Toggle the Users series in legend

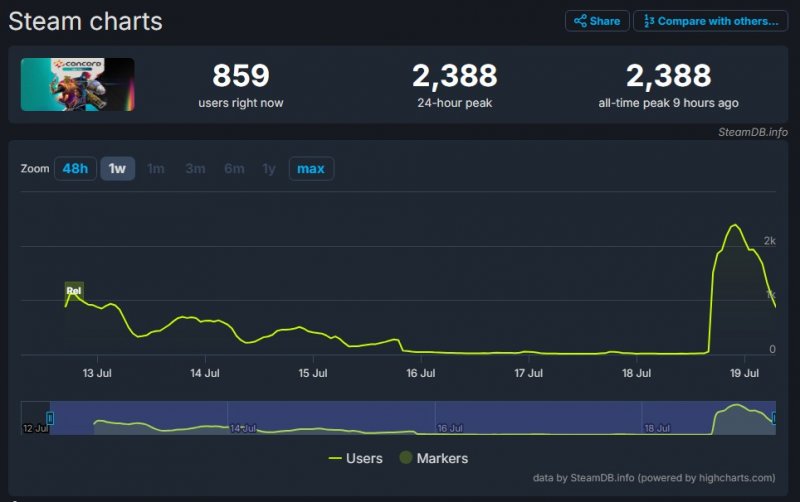pos(356,458)
